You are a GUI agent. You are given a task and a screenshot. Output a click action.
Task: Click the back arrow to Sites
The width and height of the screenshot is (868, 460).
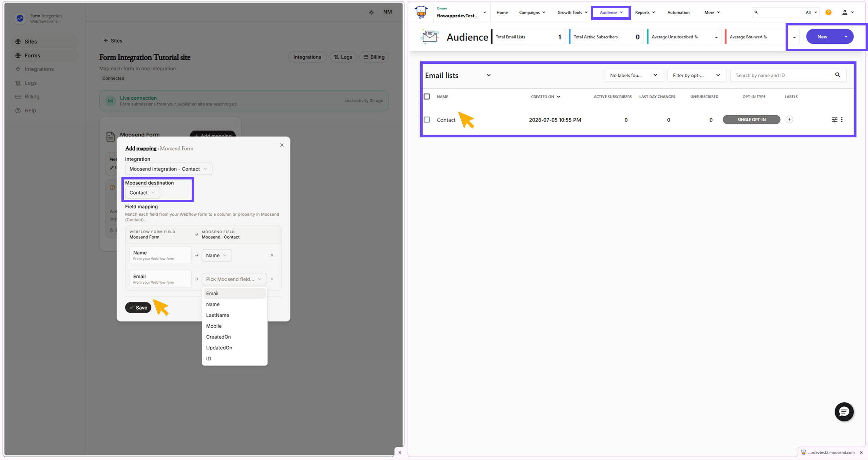point(106,41)
